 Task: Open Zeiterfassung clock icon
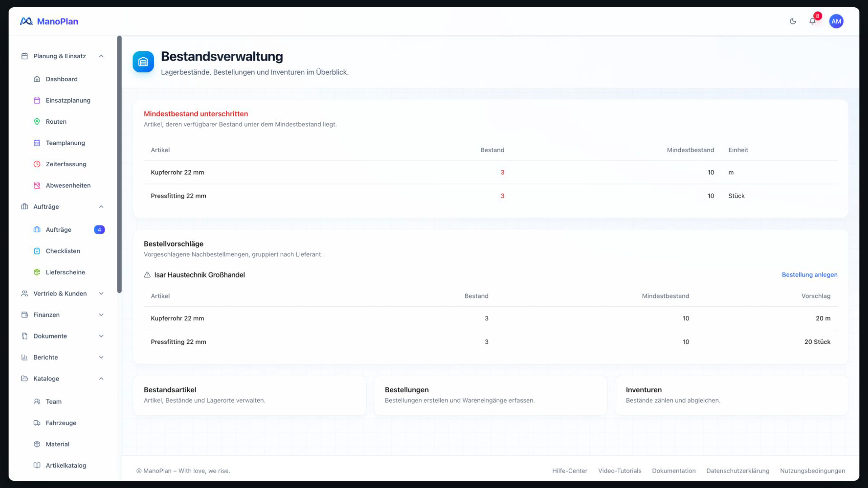coord(37,164)
